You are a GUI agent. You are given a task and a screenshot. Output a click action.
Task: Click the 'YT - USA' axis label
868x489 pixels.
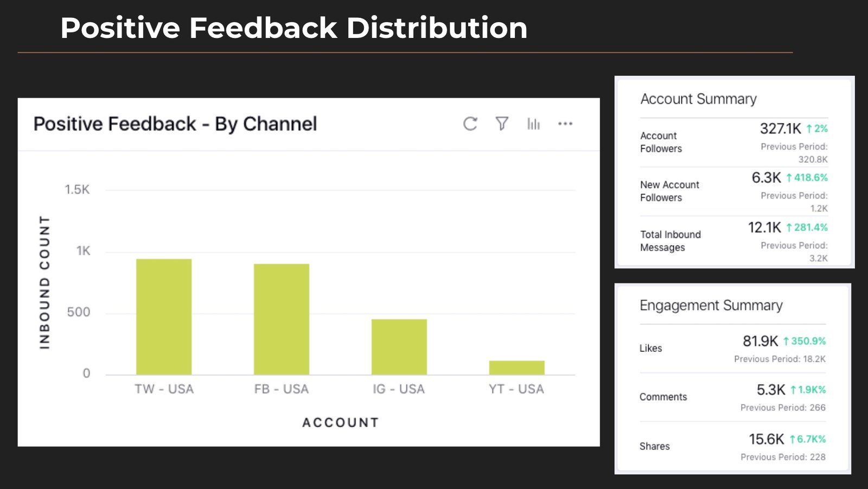(x=516, y=389)
